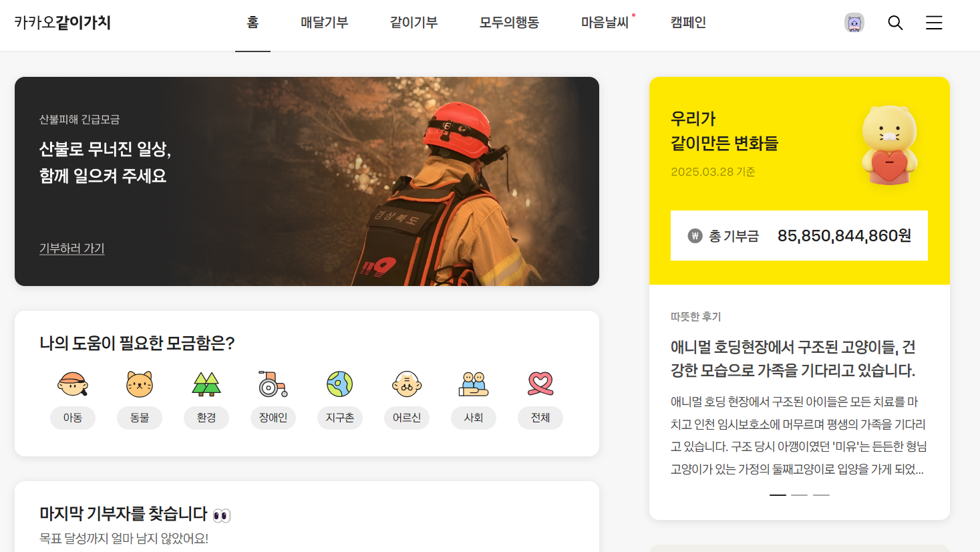
Task: Switch to the 같이기부 tab
Action: pyautogui.click(x=413, y=22)
